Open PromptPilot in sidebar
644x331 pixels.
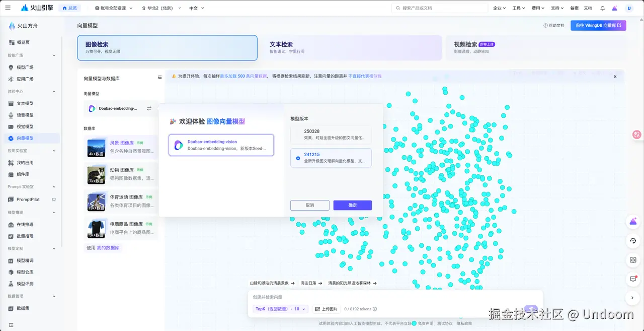[x=31, y=200]
